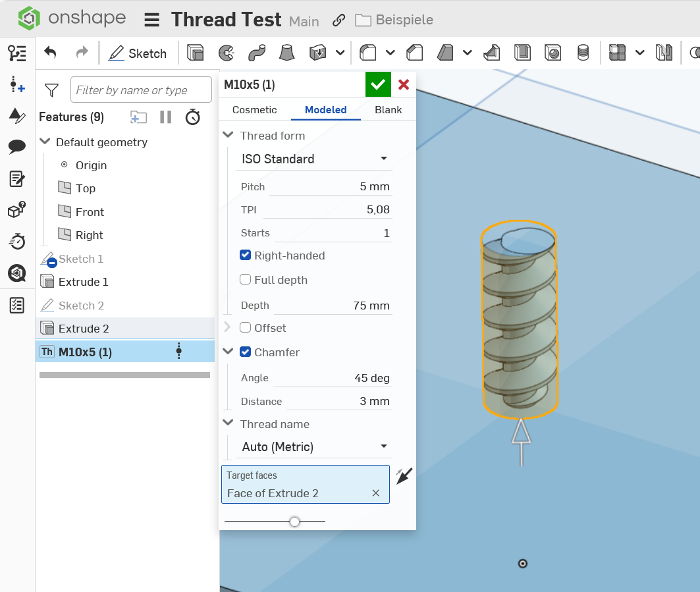
Task: Open dropdown next to Thicken tool
Action: [x=340, y=53]
